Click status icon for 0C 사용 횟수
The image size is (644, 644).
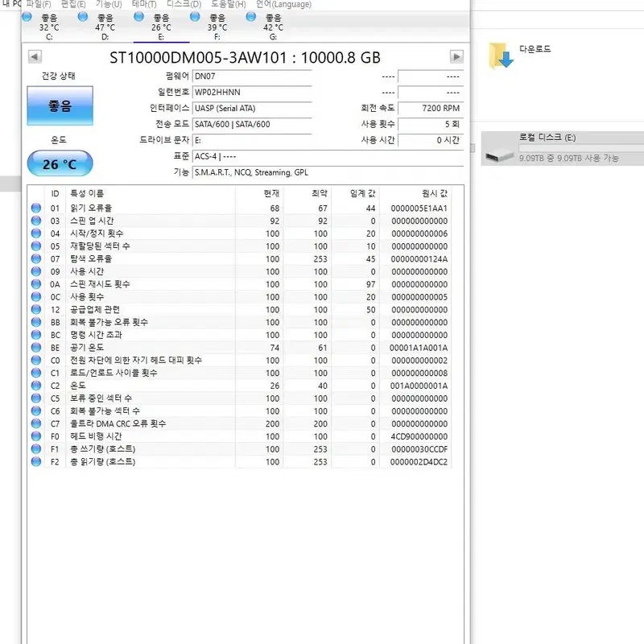tap(36, 296)
